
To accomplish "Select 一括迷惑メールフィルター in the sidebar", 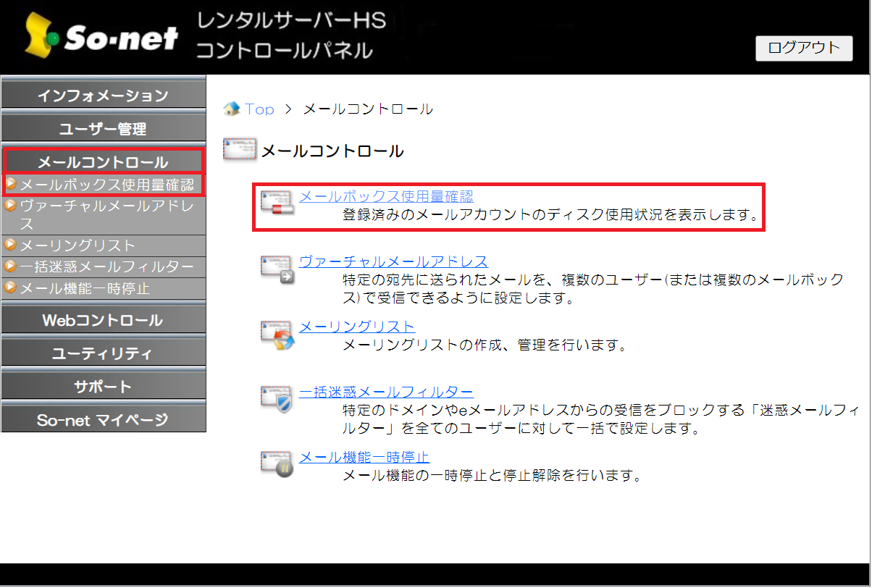I will coord(106,267).
